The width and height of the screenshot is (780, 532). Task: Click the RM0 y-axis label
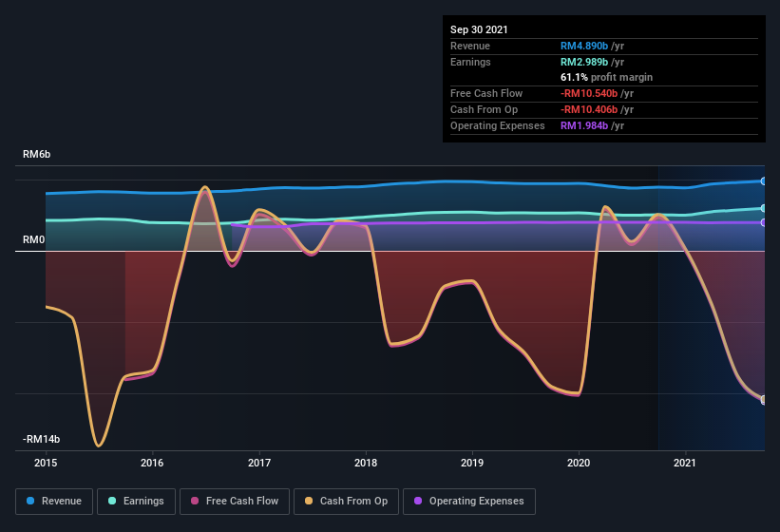[x=34, y=240]
